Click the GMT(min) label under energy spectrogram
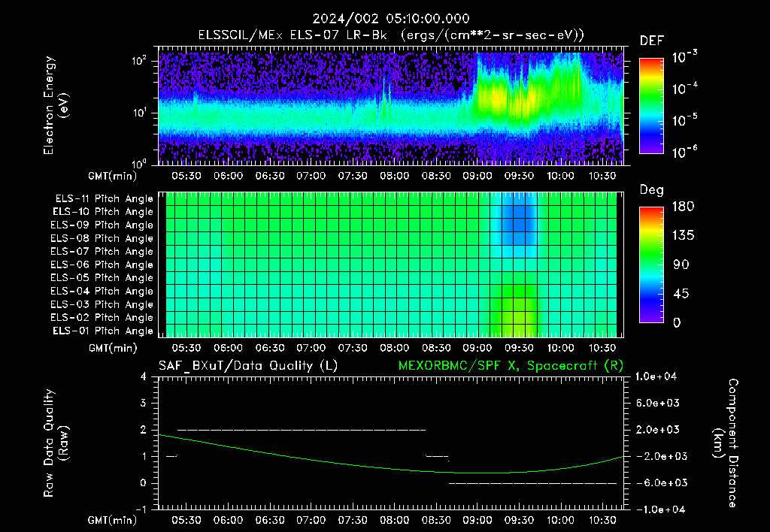Viewport: 770px width, 532px height. click(113, 176)
